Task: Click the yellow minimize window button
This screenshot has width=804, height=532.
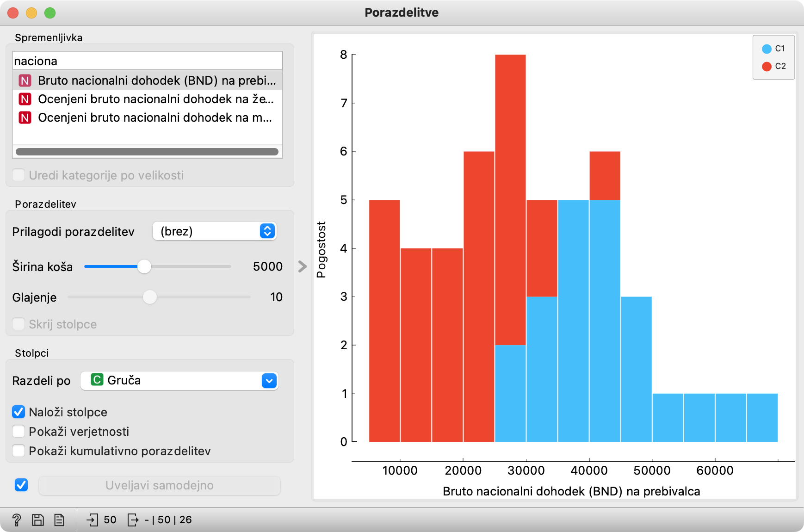Action: click(31, 13)
